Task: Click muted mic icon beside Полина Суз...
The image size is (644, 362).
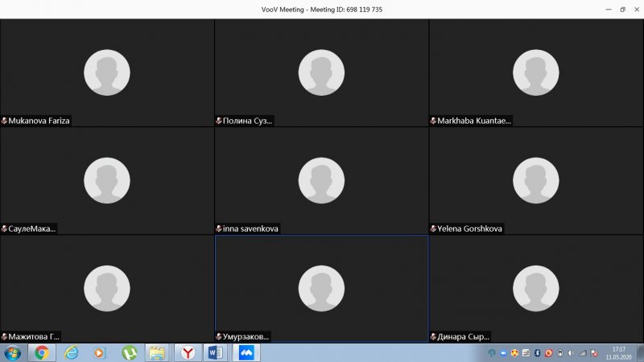Action: coord(218,121)
